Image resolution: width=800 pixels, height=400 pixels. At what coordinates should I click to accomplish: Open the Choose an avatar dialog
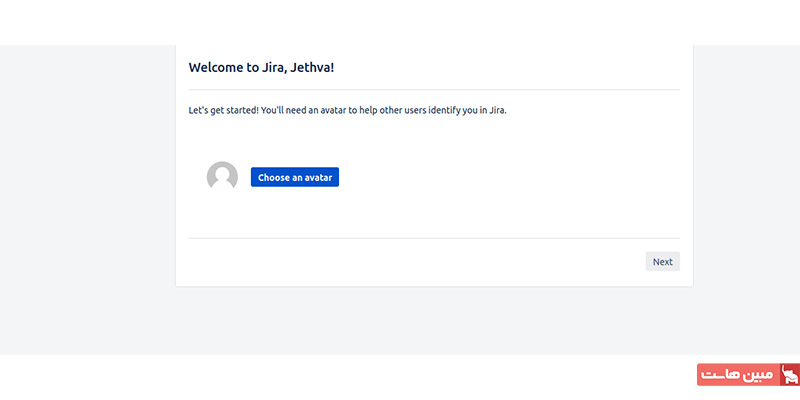(x=295, y=177)
